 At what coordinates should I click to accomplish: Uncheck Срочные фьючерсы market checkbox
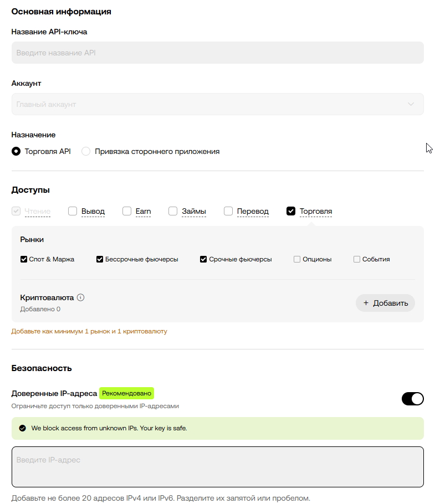203,259
